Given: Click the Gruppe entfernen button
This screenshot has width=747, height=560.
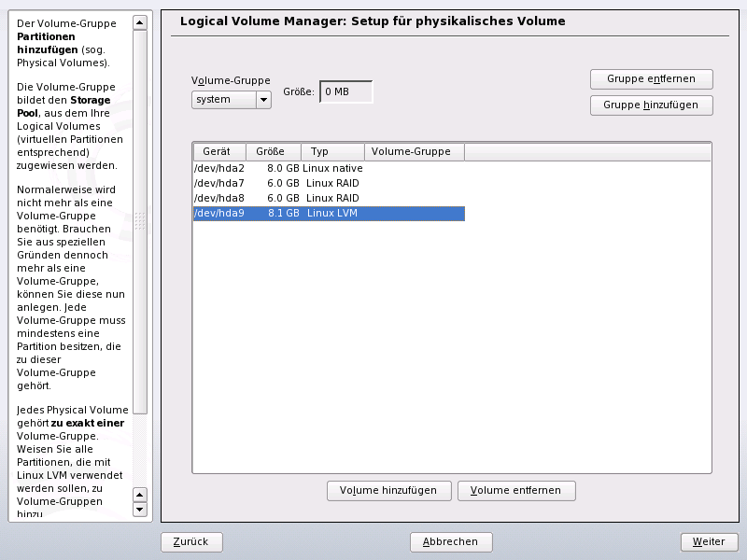Looking at the screenshot, I should 651,79.
